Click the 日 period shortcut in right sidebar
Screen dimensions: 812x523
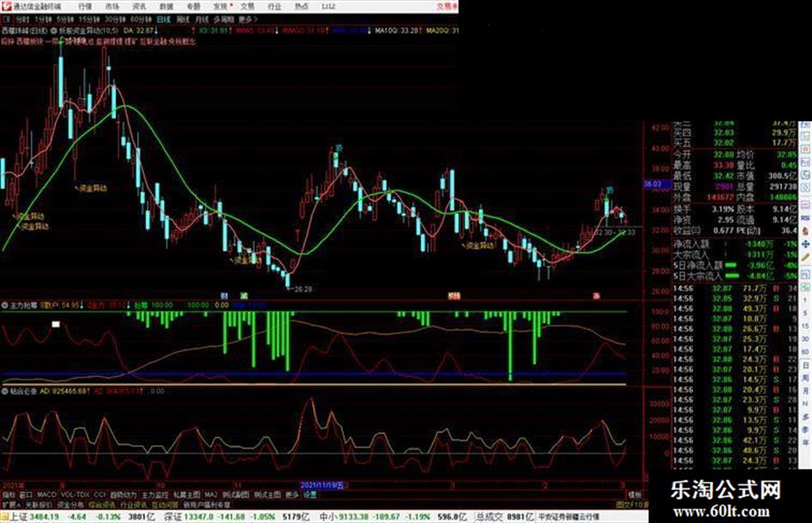coord(805,364)
